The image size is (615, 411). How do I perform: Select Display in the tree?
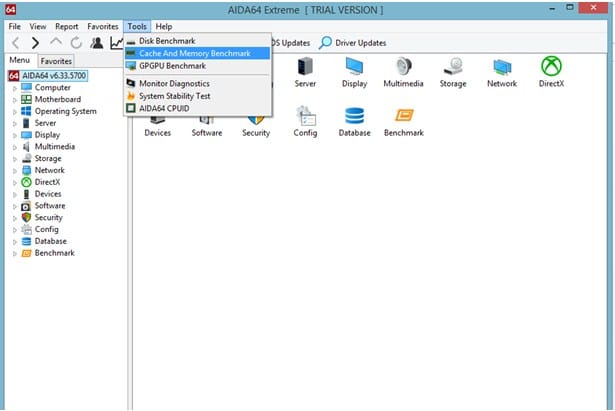coord(47,135)
